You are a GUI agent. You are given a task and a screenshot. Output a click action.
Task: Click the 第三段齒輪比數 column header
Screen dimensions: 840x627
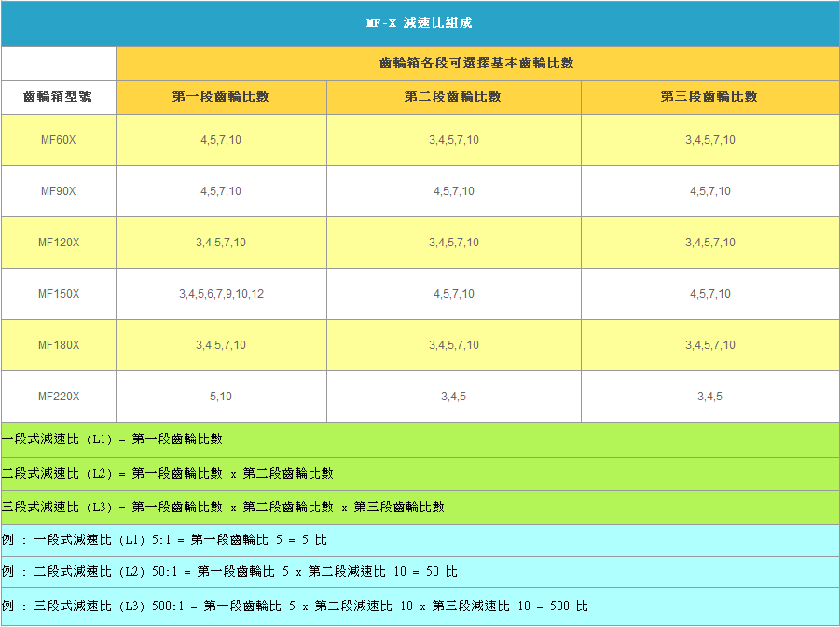pos(709,97)
